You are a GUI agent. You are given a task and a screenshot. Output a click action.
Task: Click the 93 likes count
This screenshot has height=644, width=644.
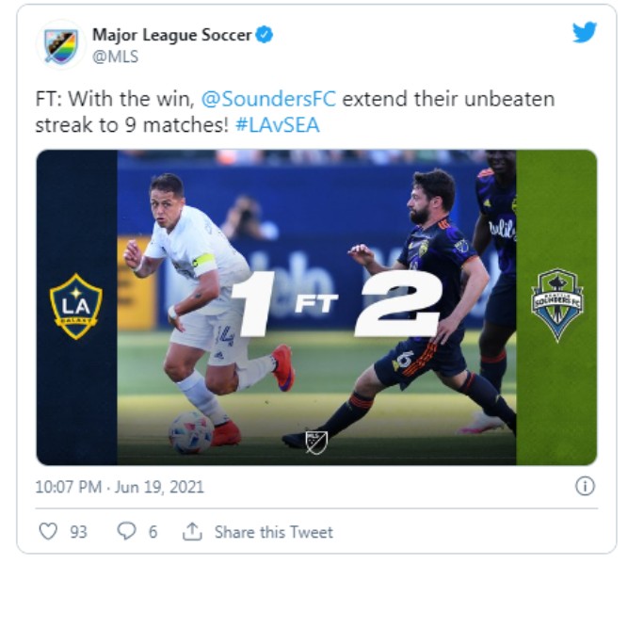point(78,532)
